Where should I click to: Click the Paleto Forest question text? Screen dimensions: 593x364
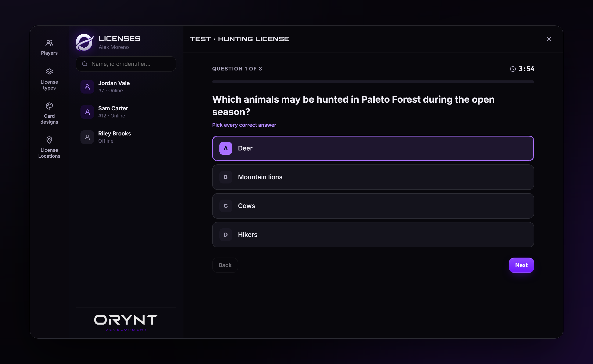(353, 105)
